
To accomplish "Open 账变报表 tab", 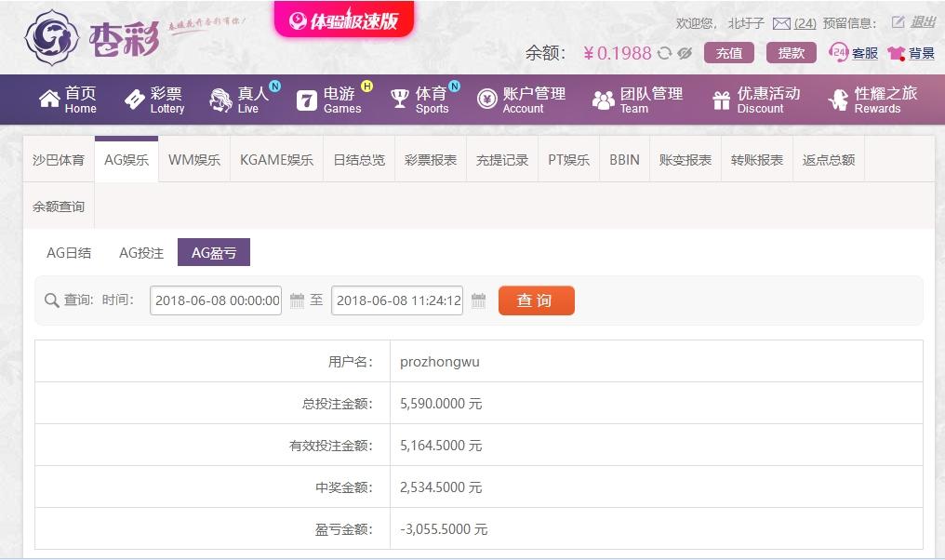I will 685,160.
